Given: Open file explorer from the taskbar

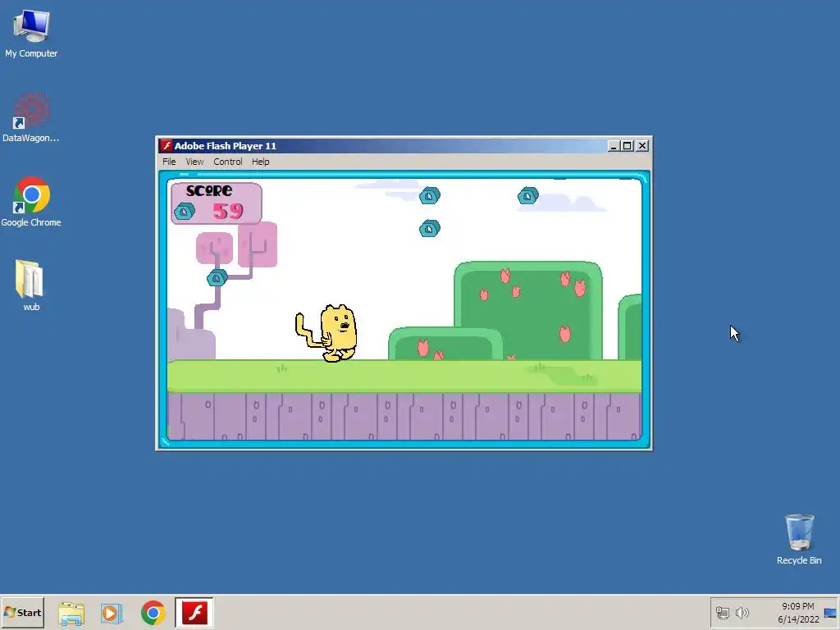Looking at the screenshot, I should 71,613.
